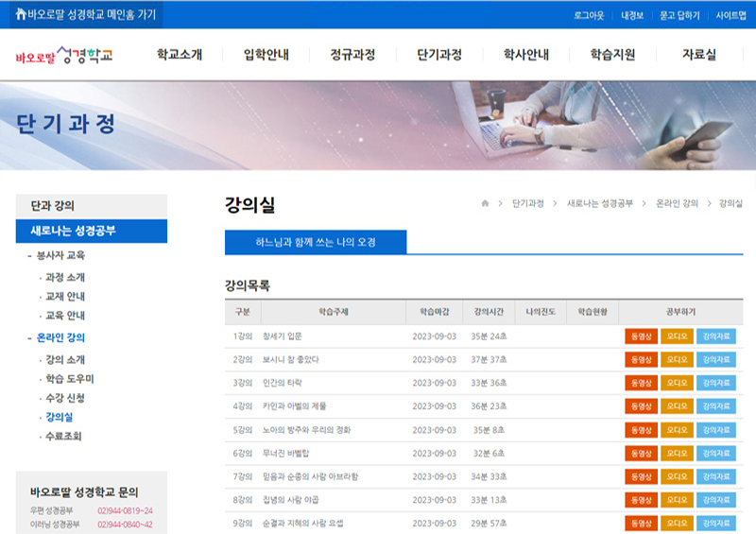Image resolution: width=756 pixels, height=534 pixels.
Task: Open 학습 도우미 in the sidebar
Action: click(x=69, y=379)
